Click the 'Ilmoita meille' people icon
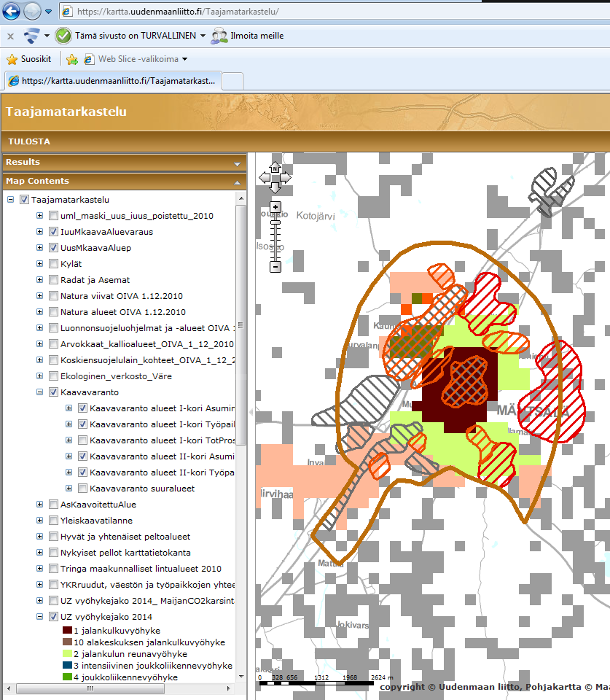Screen dimensions: 610x700 coord(219,36)
